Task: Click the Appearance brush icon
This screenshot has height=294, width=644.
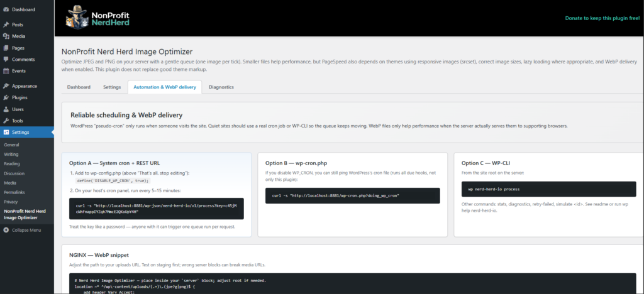Action: click(6, 86)
